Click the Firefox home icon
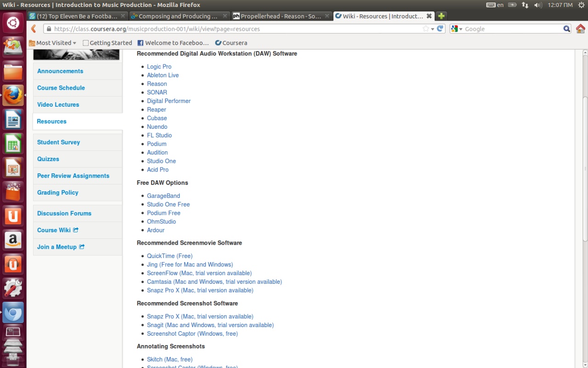 tap(580, 29)
